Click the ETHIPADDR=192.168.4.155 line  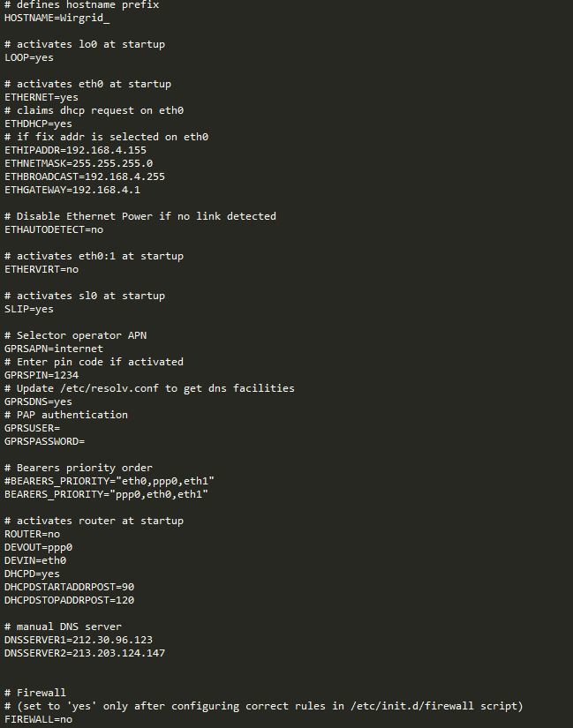[75, 150]
